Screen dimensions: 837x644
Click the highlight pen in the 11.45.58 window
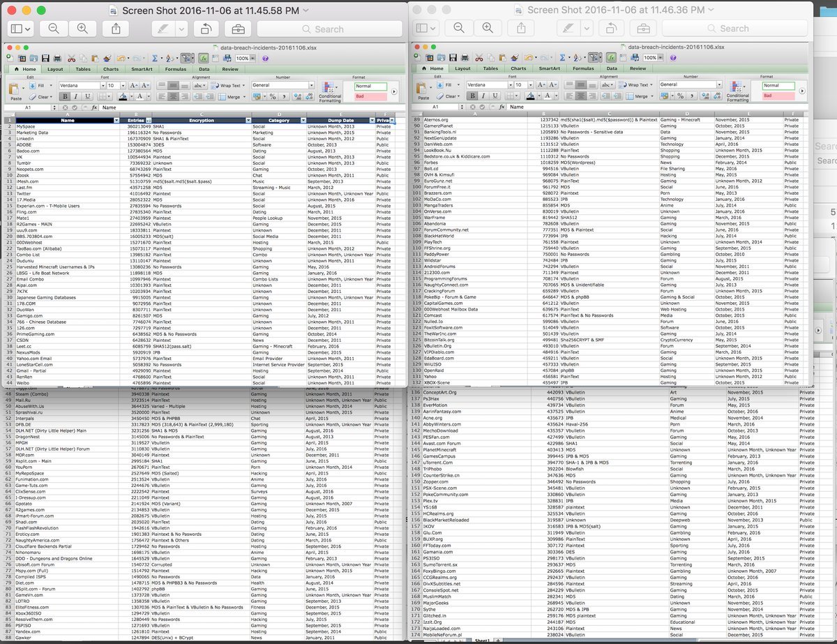(163, 29)
